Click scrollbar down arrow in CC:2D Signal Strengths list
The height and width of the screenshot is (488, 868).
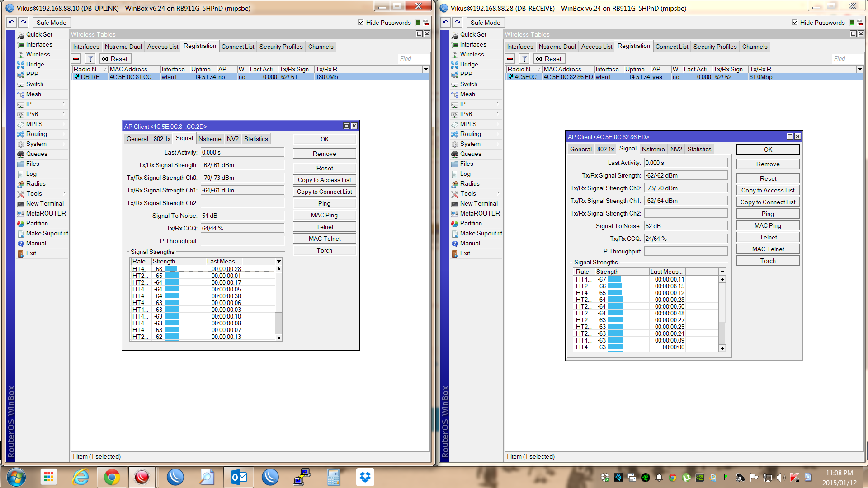pyautogui.click(x=279, y=338)
